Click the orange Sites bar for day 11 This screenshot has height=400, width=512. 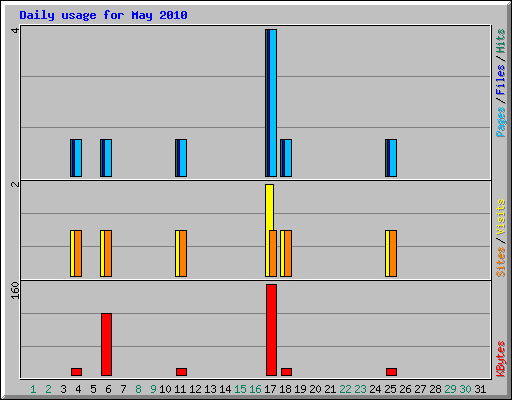[x=183, y=253]
